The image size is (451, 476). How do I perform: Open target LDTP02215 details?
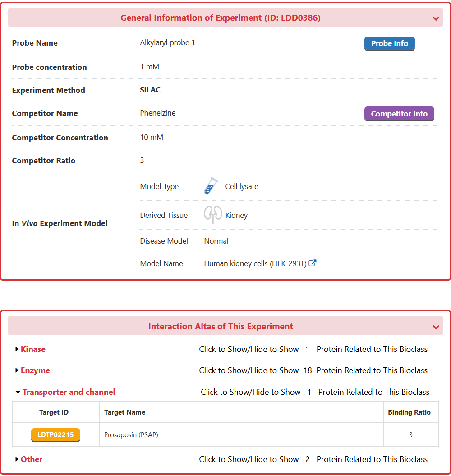point(55,434)
